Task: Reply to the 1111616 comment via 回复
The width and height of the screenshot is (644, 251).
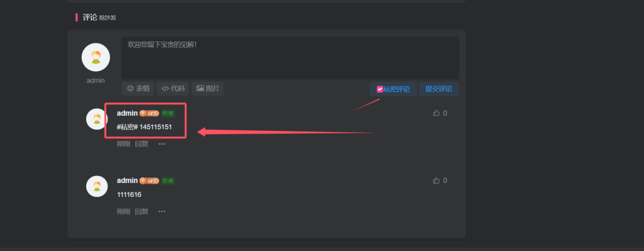Action: [x=142, y=211]
